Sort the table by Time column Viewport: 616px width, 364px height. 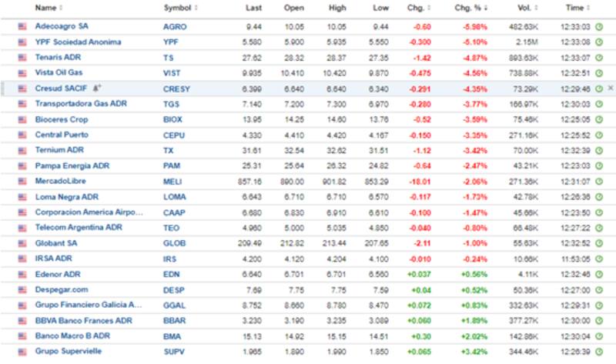[574, 8]
